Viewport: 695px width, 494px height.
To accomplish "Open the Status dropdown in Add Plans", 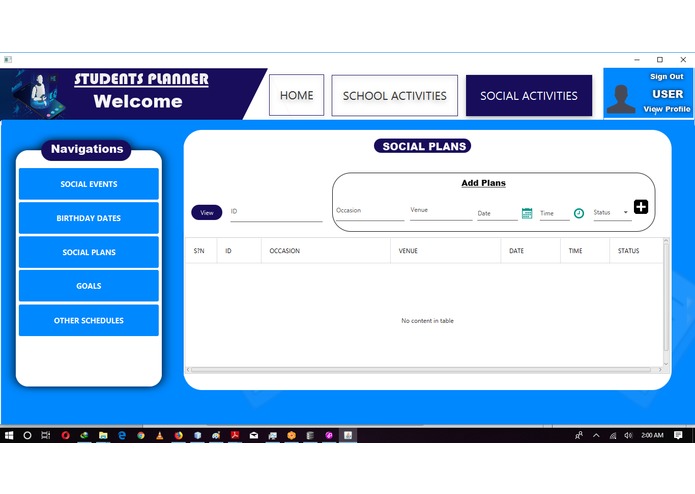I will [x=612, y=213].
